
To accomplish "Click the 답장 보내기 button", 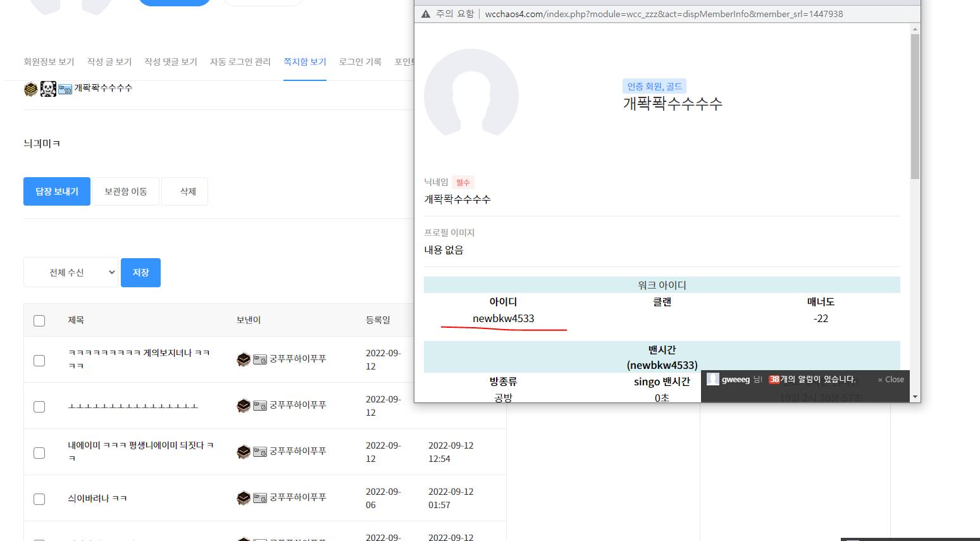I will [x=57, y=191].
